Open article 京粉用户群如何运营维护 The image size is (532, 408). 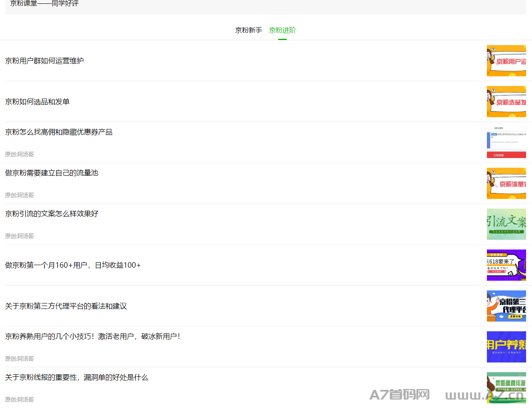tap(44, 61)
